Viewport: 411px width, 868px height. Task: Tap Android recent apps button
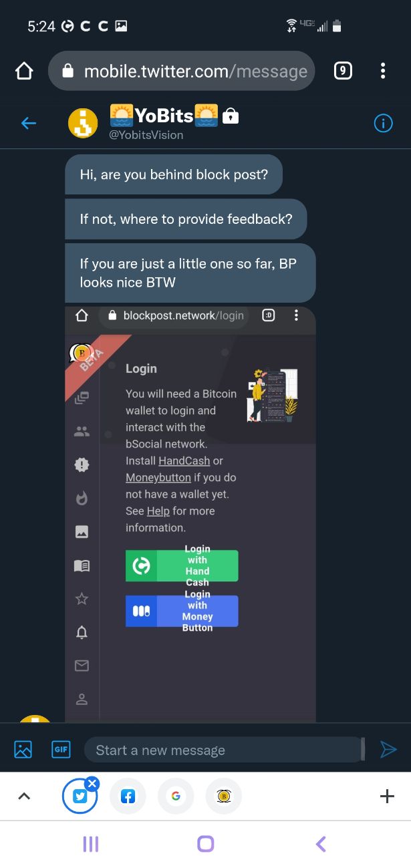click(91, 844)
